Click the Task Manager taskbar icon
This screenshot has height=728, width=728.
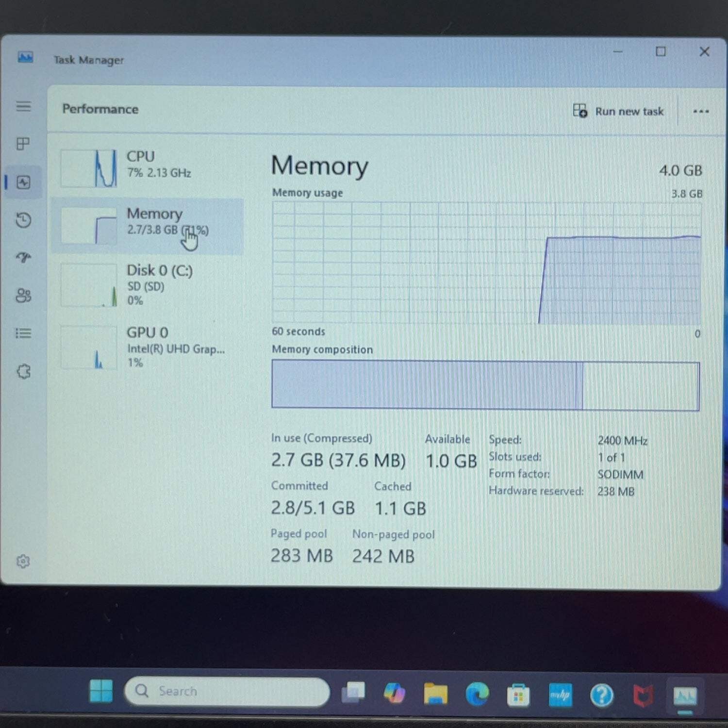point(685,696)
